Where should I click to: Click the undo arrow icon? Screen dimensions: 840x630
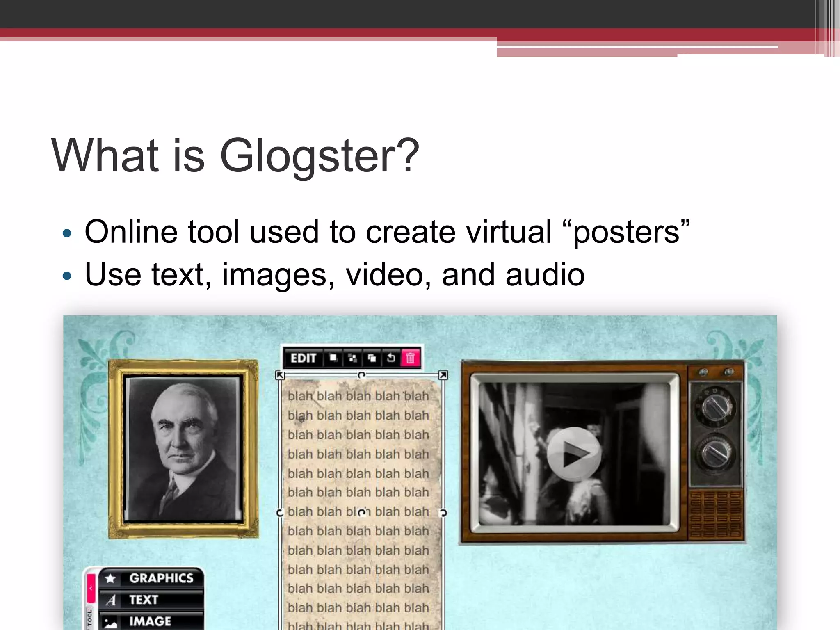coord(391,358)
